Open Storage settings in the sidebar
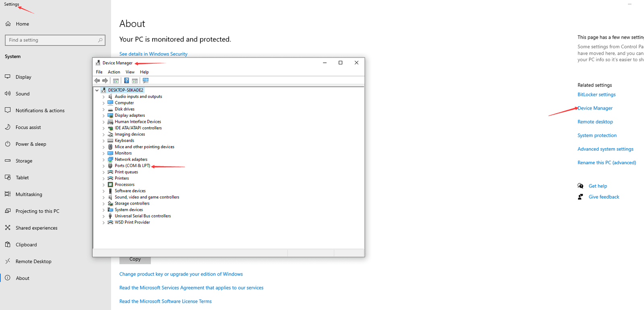The width and height of the screenshot is (644, 310). tap(24, 161)
